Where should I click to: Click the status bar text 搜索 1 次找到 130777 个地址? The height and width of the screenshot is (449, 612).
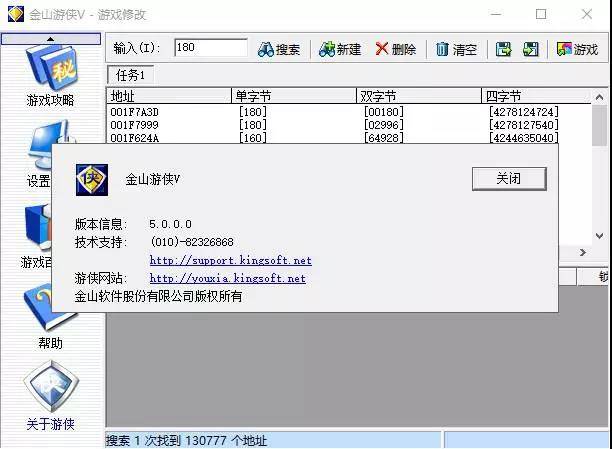(186, 441)
